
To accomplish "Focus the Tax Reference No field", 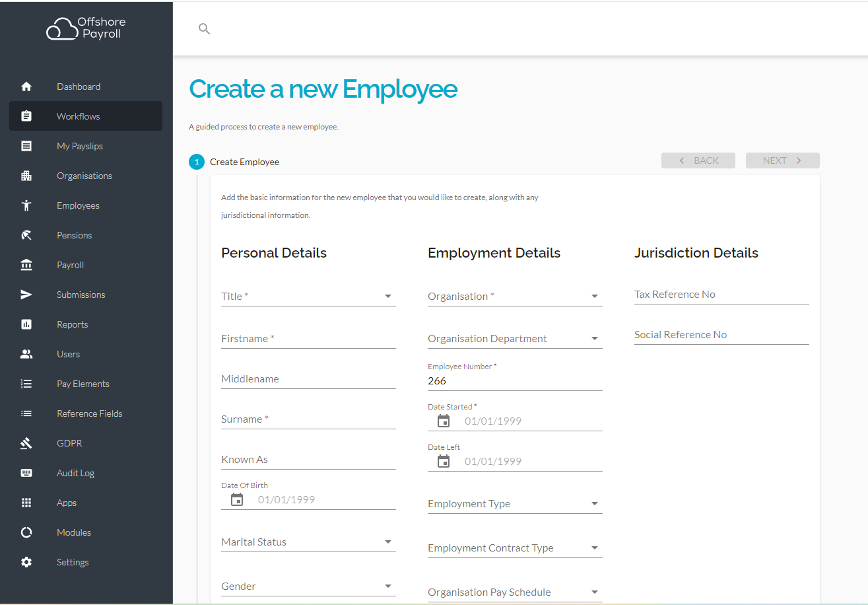I will (x=721, y=295).
